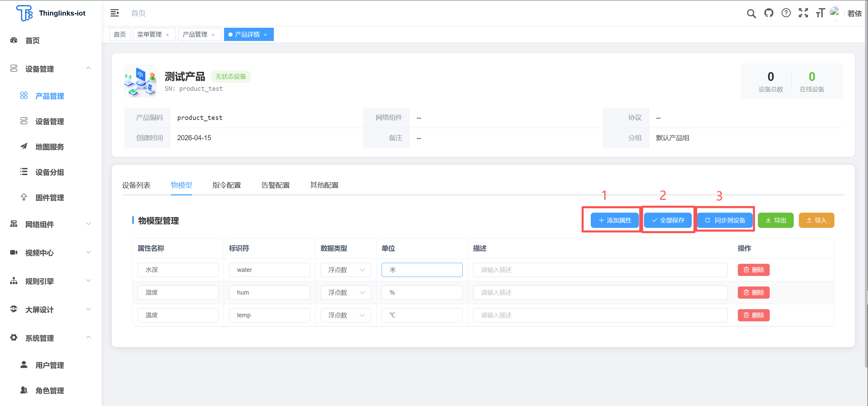Viewport: 868px width, 406px height.
Task: Click the 同步到设备 button
Action: coord(725,220)
